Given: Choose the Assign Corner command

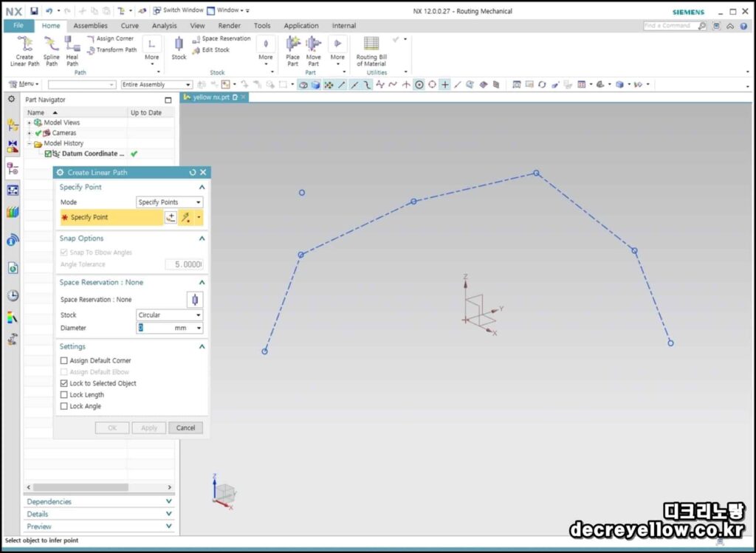Looking at the screenshot, I should click(x=111, y=38).
